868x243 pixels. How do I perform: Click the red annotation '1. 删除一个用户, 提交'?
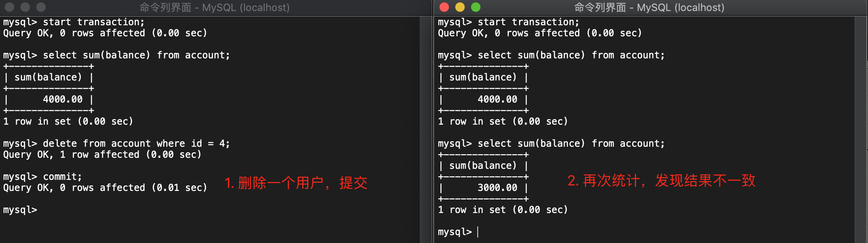[296, 183]
